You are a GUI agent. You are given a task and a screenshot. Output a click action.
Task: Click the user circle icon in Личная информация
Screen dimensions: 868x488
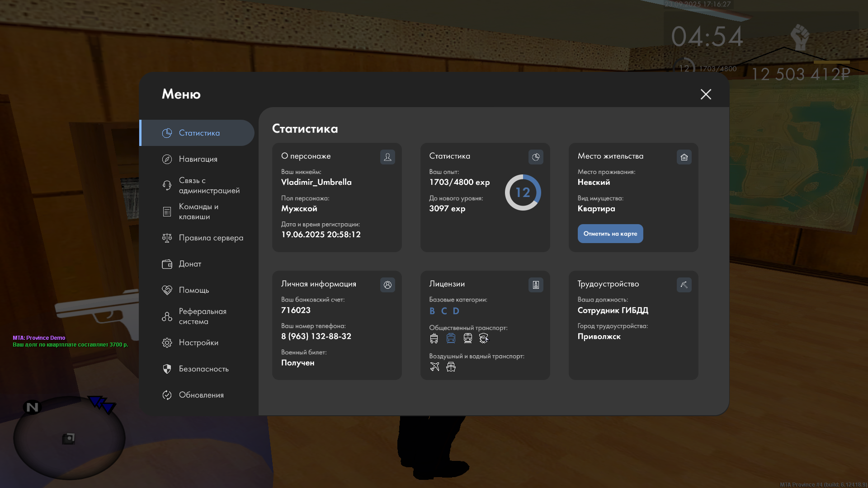click(x=387, y=285)
